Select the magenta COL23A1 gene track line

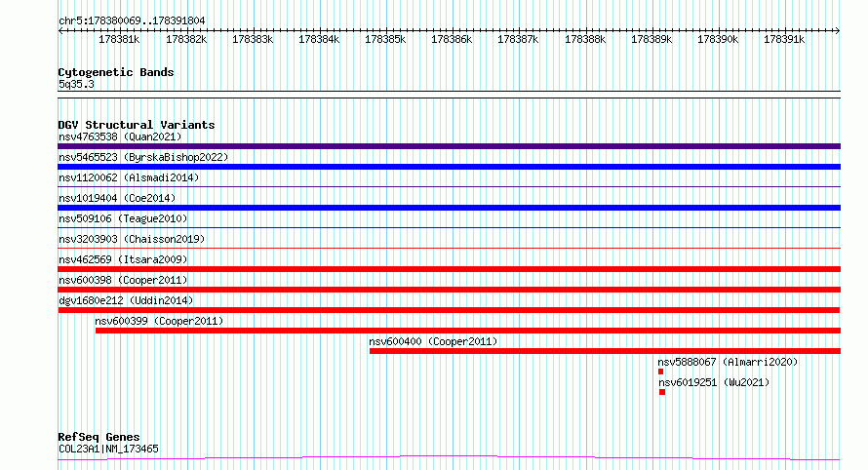click(x=449, y=458)
